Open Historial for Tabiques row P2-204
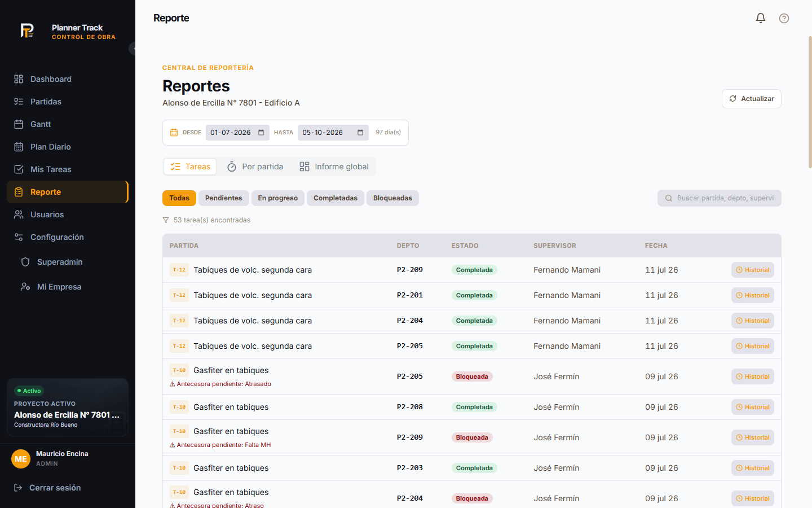Image resolution: width=812 pixels, height=508 pixels. [x=753, y=321]
